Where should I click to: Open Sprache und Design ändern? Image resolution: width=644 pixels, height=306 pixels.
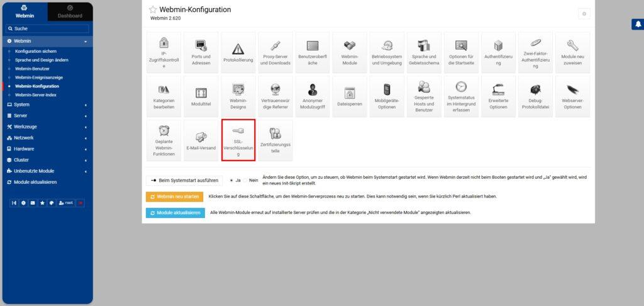[42, 60]
